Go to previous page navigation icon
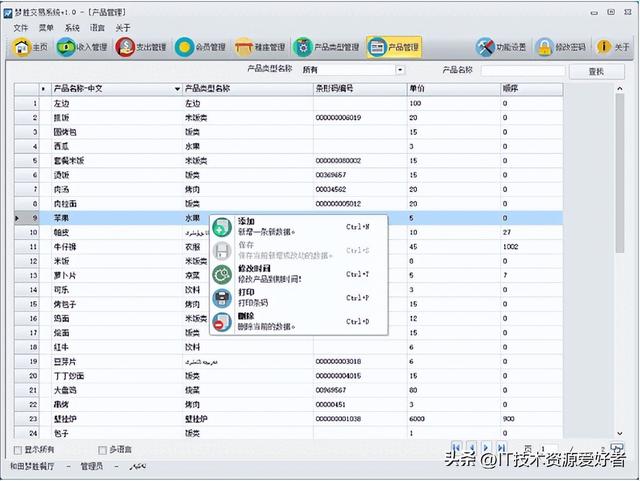 [x=471, y=448]
